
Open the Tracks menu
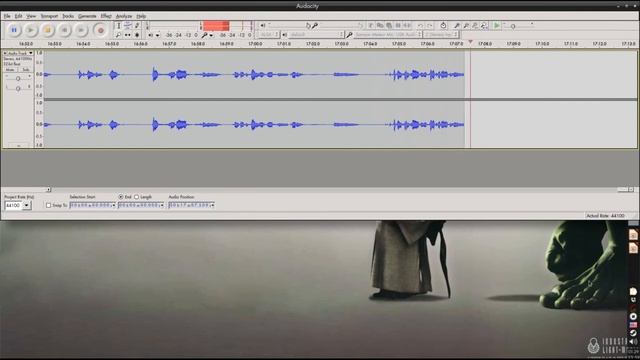point(68,16)
